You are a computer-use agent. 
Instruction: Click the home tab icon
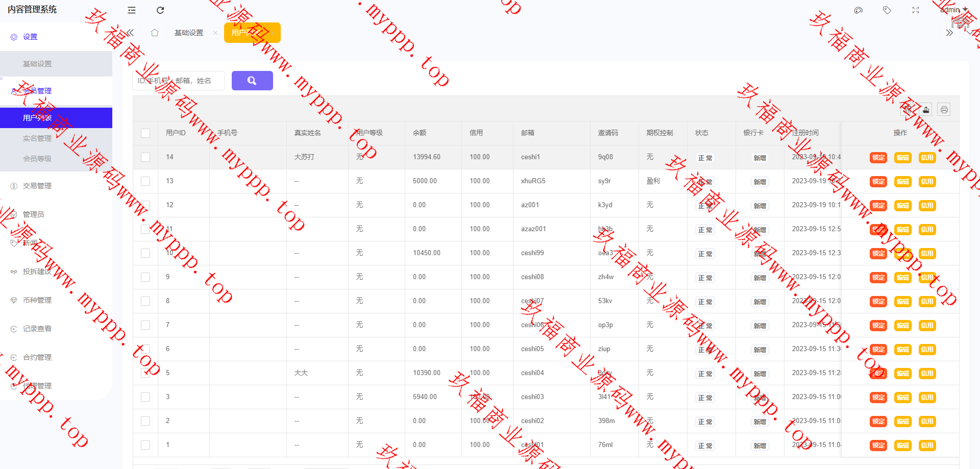pyautogui.click(x=155, y=33)
